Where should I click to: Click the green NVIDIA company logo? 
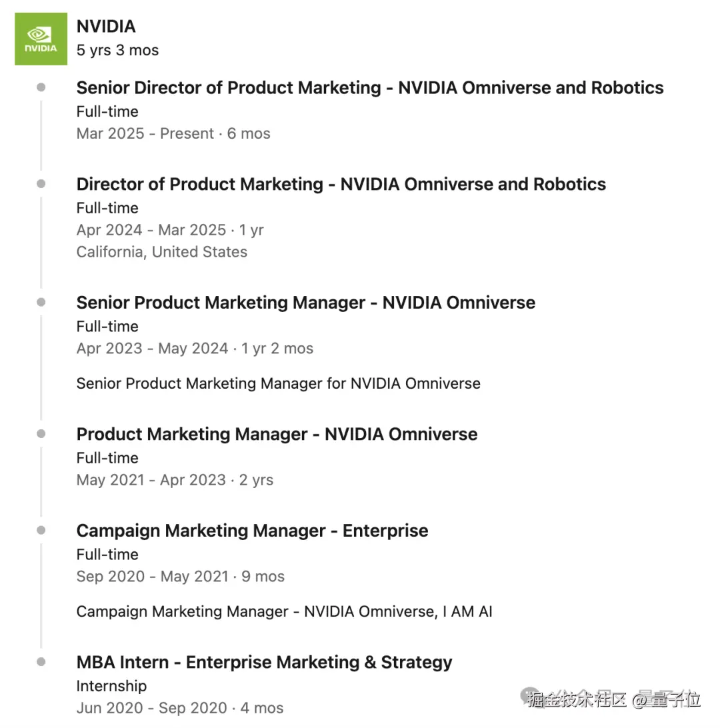pos(41,39)
